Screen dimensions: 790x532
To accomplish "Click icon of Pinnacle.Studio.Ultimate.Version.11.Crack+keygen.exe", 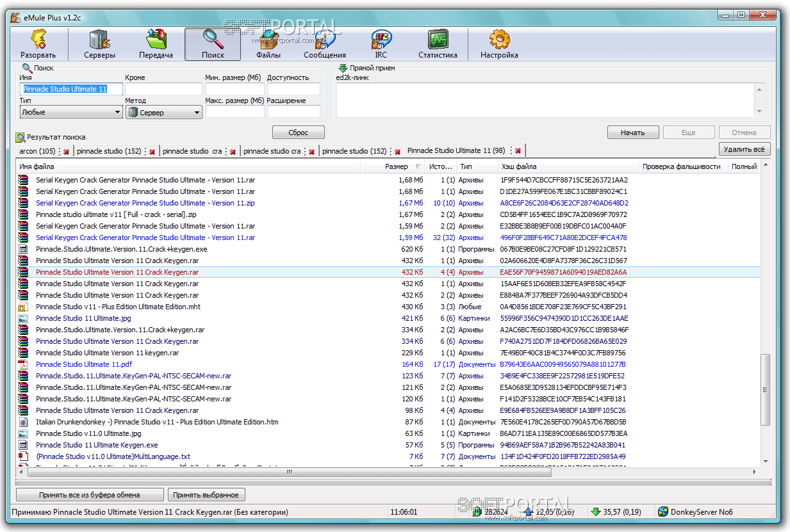I will point(24,249).
